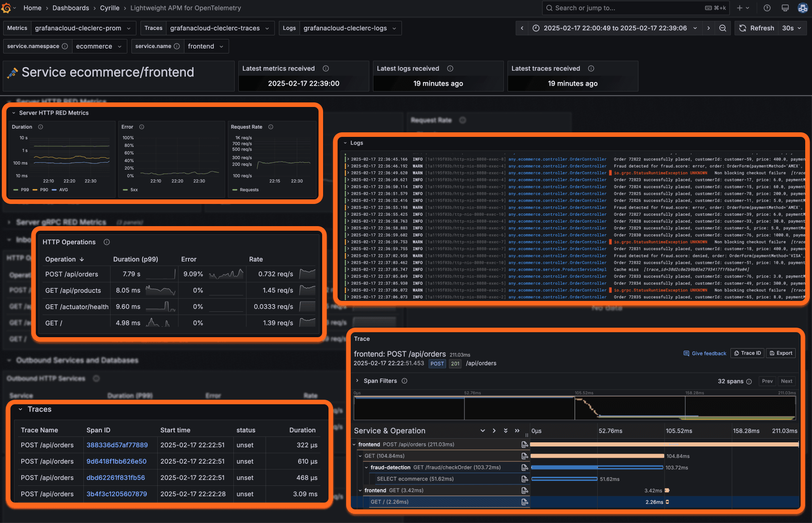Click inside the trace timeline minimap
This screenshot has width=812, height=523.
[x=575, y=407]
